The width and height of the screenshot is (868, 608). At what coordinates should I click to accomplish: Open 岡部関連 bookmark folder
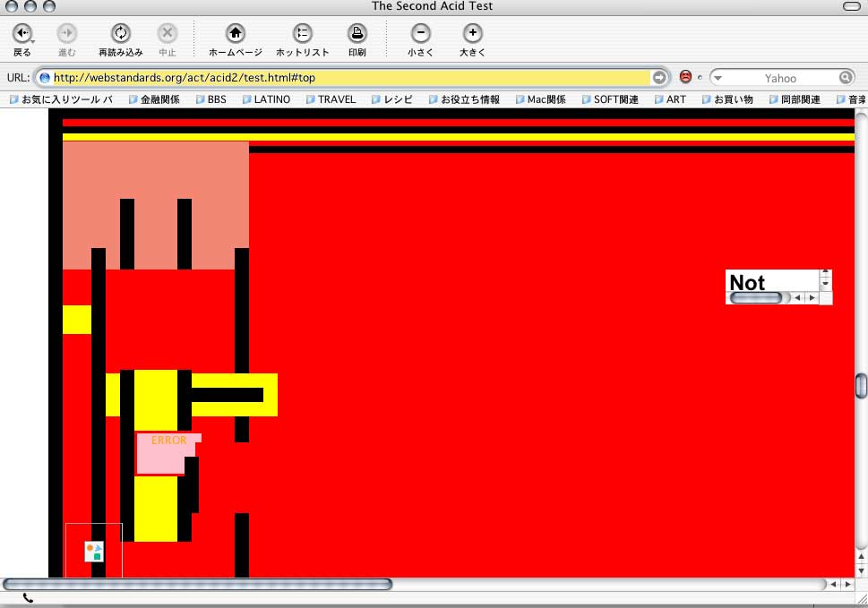(795, 99)
